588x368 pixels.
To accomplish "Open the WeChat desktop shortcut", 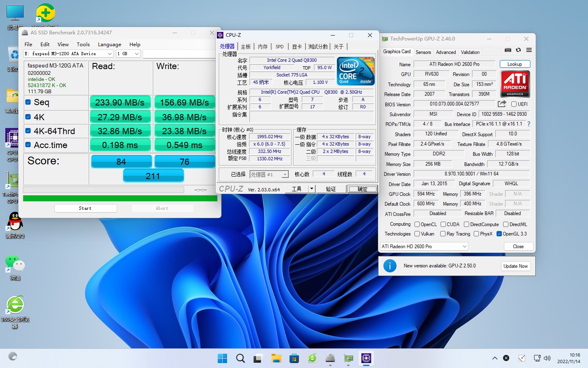I will point(15,268).
